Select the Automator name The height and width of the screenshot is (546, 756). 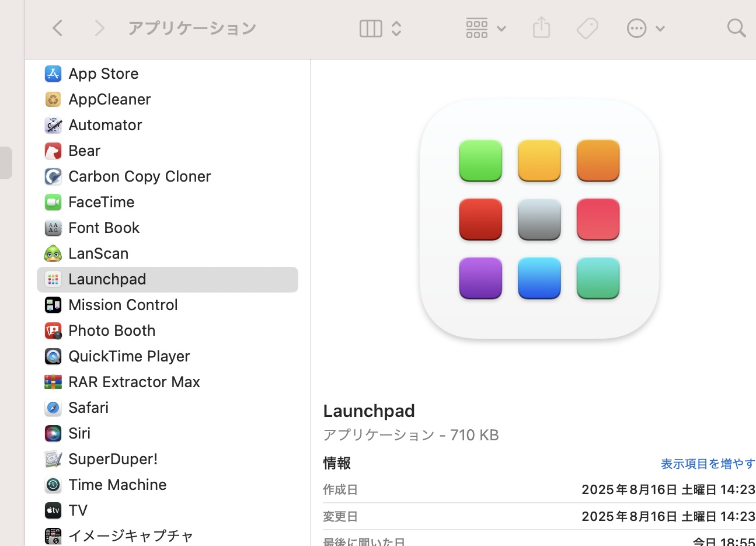[x=105, y=125]
